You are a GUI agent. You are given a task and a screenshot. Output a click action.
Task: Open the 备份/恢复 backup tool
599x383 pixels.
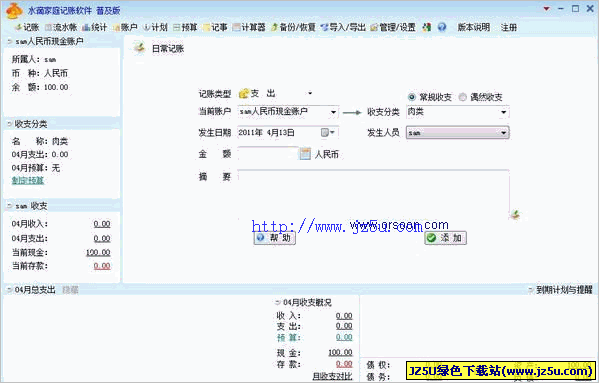[x=293, y=27]
